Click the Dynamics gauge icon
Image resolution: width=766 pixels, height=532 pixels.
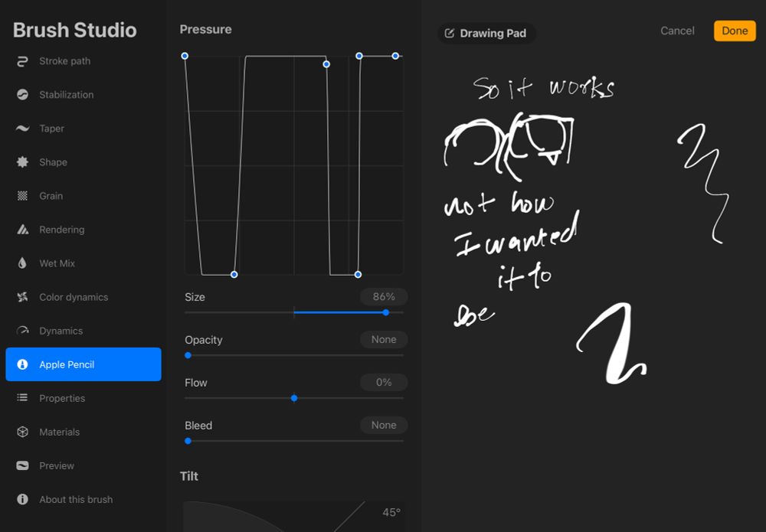[22, 331]
